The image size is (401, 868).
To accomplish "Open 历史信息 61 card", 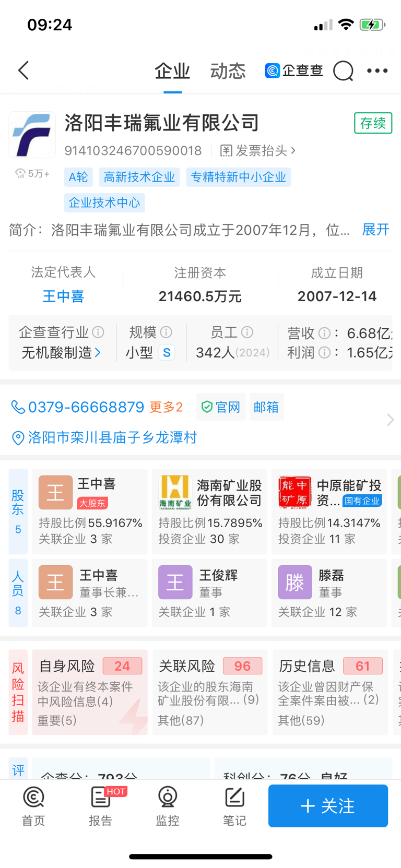I will pos(329,692).
